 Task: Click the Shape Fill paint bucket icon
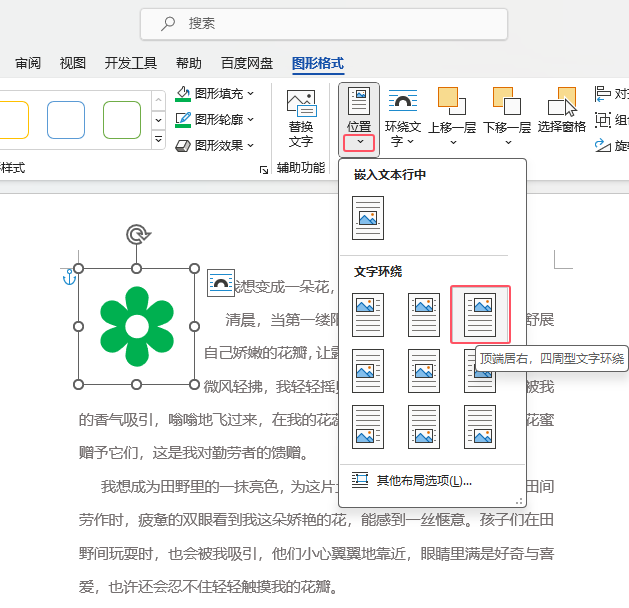tap(183, 93)
